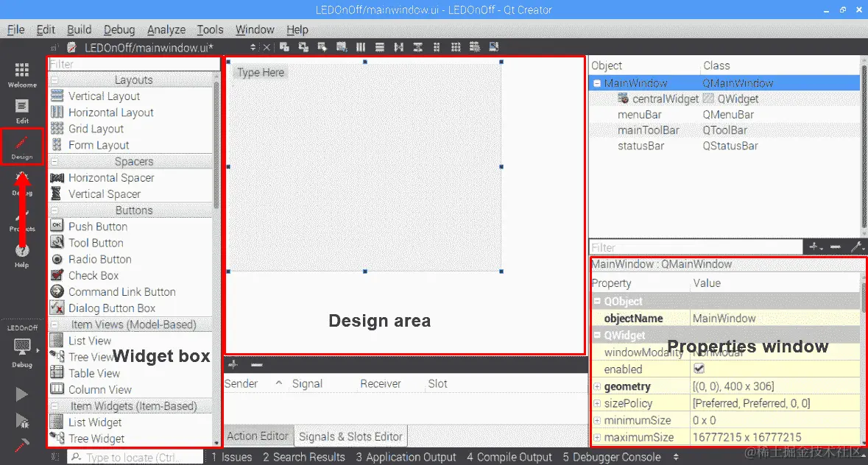
Task: Open the Welcome mode
Action: point(22,75)
